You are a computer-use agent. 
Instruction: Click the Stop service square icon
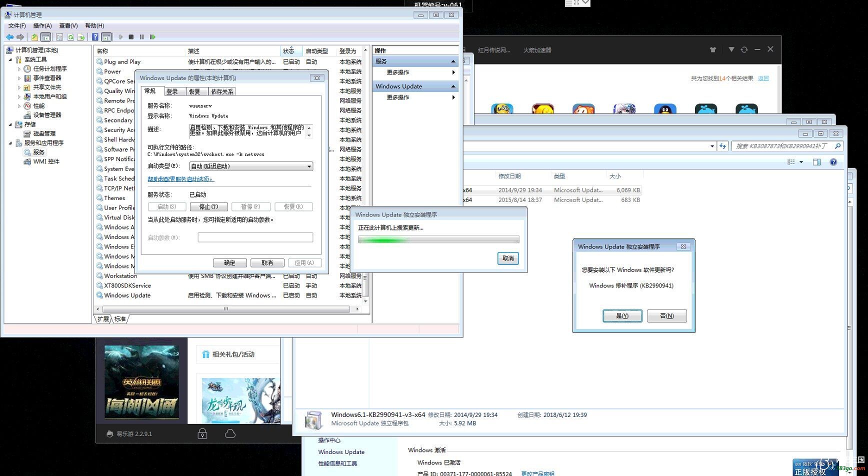131,37
